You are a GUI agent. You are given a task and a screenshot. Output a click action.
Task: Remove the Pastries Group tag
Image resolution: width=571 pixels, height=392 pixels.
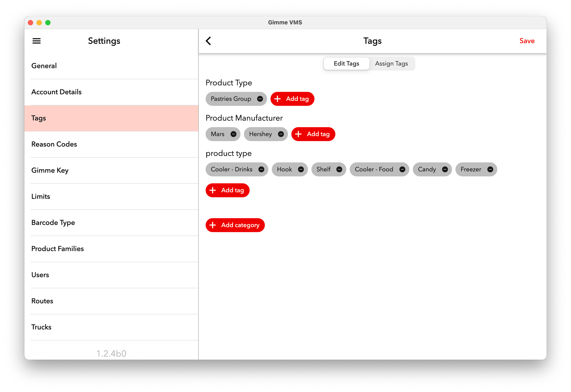260,99
